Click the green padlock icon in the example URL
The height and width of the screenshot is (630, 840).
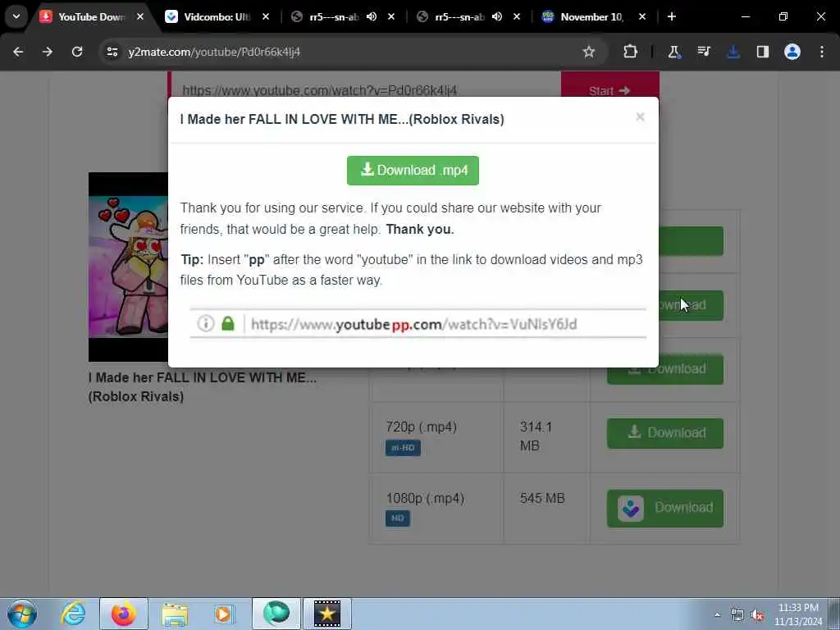pos(228,323)
